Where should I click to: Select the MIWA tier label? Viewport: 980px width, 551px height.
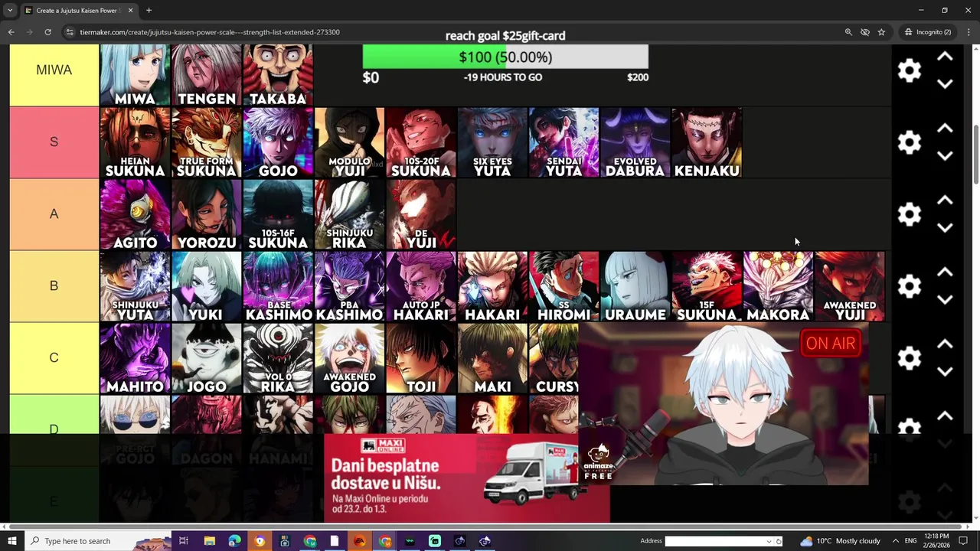pos(54,70)
